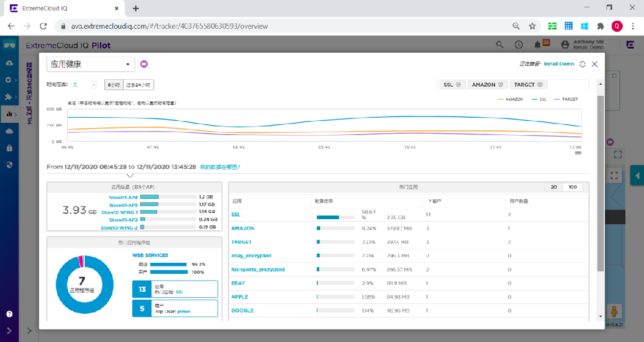Open chart hamburger menu icon
Screen dimensions: 644x342
578,153
